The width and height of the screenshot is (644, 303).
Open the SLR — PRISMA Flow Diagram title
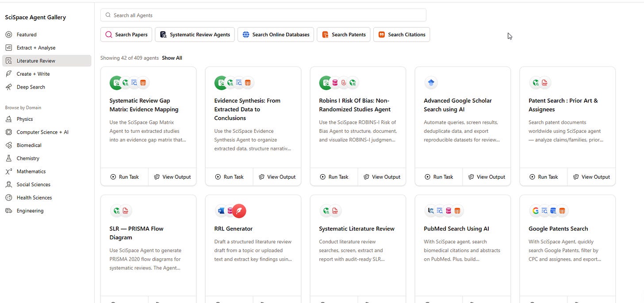(137, 233)
